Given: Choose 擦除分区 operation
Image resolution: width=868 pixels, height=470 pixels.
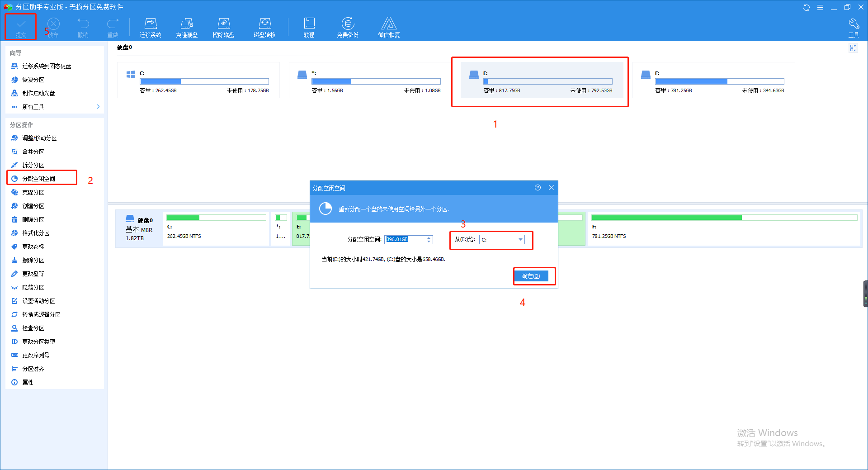Looking at the screenshot, I should (x=33, y=260).
